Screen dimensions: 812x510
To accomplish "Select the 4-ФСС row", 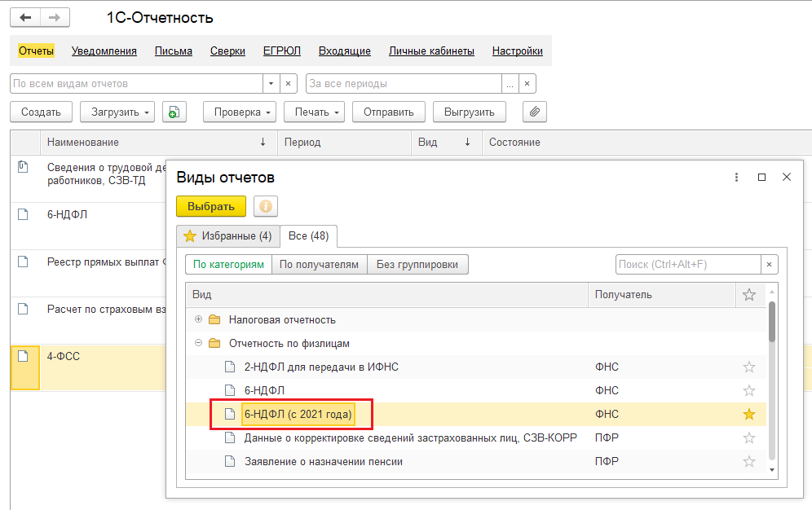I will point(88,367).
